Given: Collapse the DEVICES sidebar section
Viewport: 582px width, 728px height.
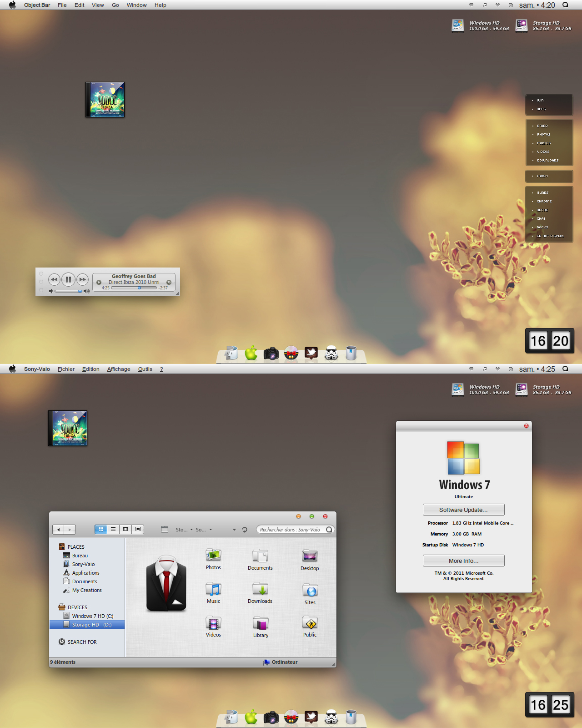Looking at the screenshot, I should 77,607.
